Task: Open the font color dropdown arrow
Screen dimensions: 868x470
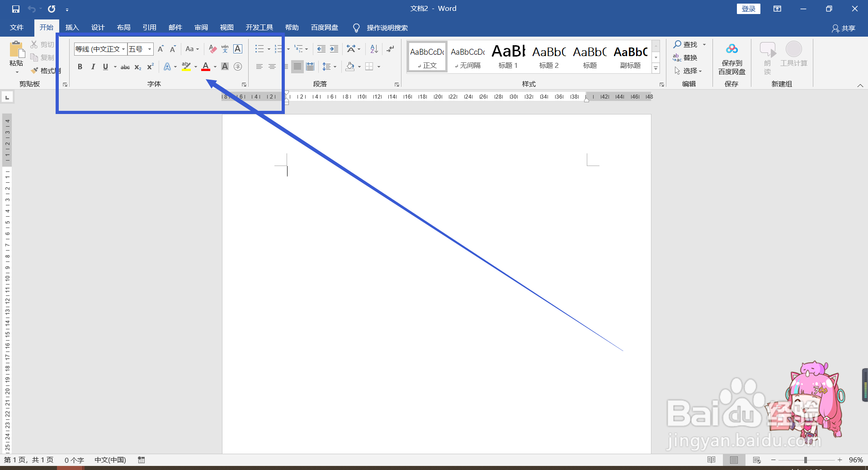Action: tap(215, 66)
